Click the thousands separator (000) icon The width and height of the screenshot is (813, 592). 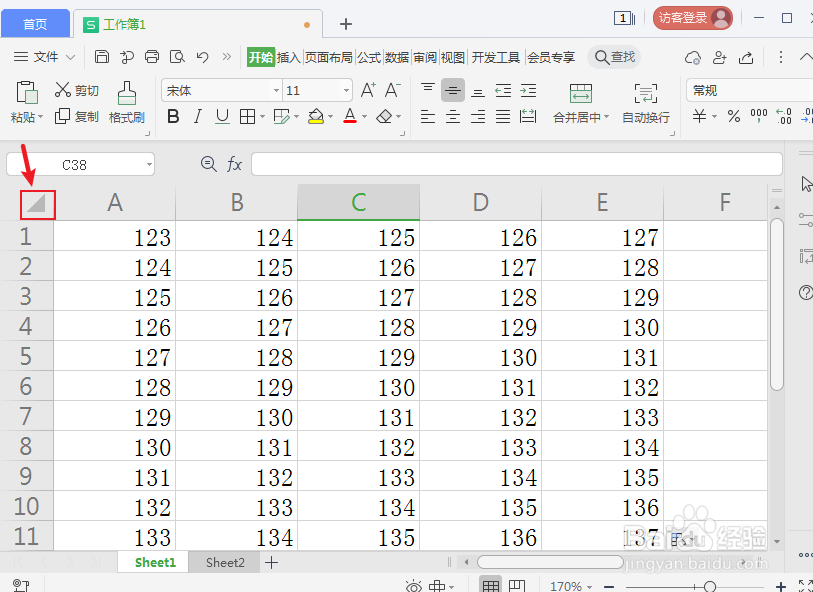click(x=759, y=116)
